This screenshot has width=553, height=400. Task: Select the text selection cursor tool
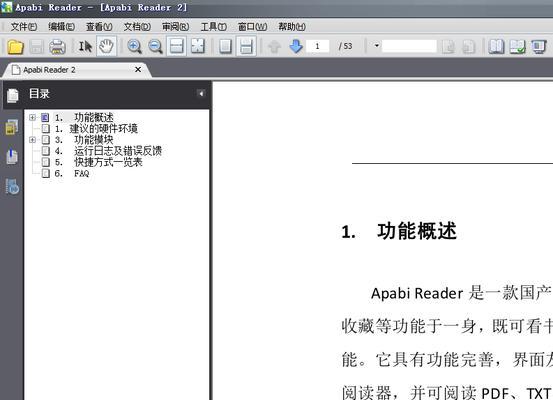[85, 47]
